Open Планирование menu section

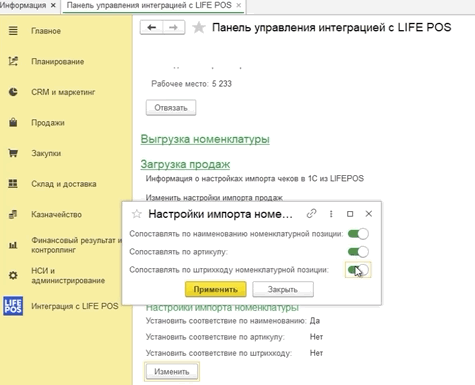click(x=58, y=62)
